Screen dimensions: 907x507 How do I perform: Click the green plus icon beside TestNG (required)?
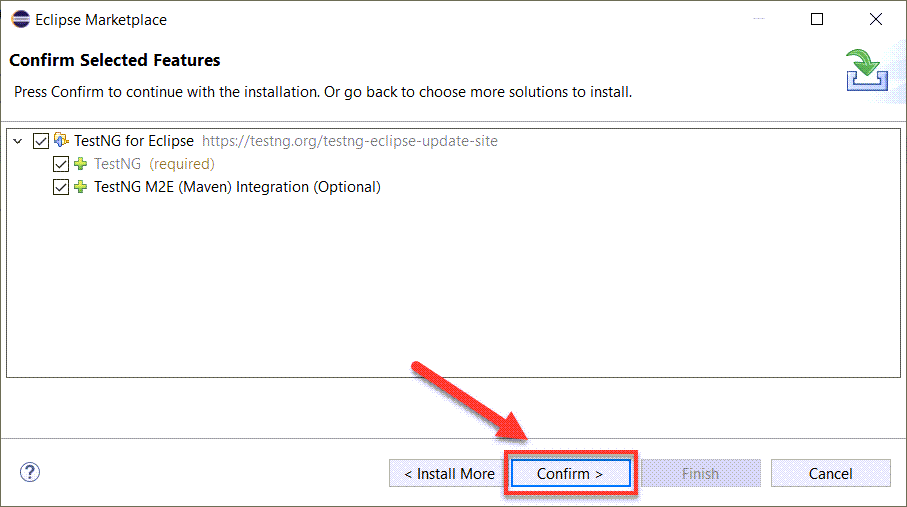pos(81,164)
